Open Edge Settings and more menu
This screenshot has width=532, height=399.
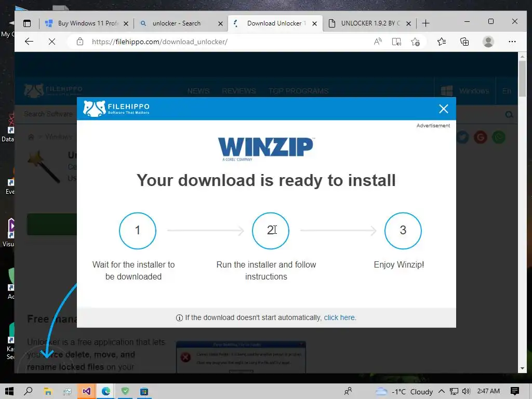512,42
